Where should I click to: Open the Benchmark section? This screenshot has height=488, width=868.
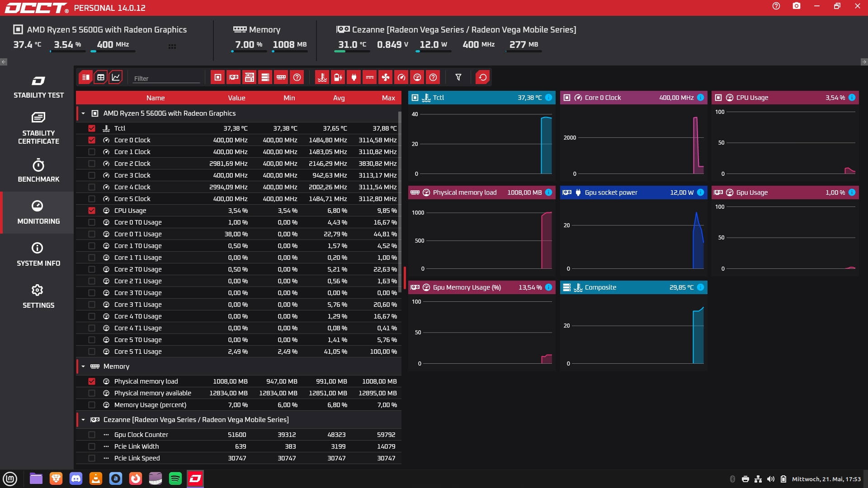click(x=38, y=170)
